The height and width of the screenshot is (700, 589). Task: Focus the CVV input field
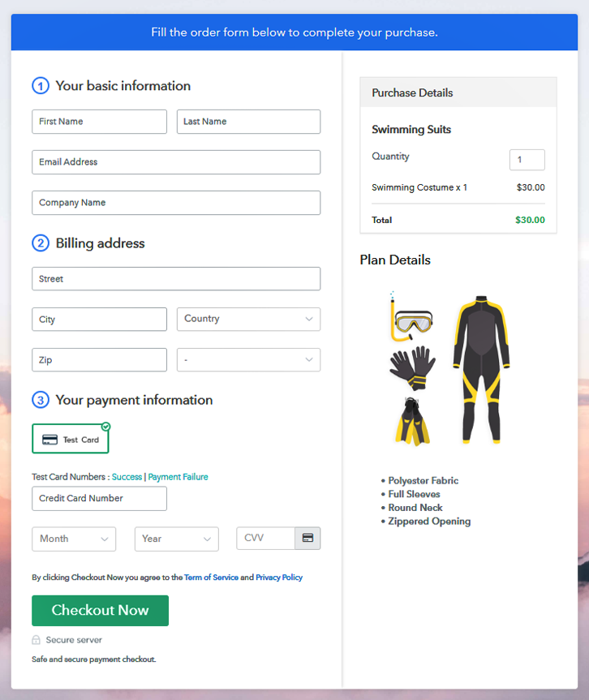pyautogui.click(x=265, y=538)
